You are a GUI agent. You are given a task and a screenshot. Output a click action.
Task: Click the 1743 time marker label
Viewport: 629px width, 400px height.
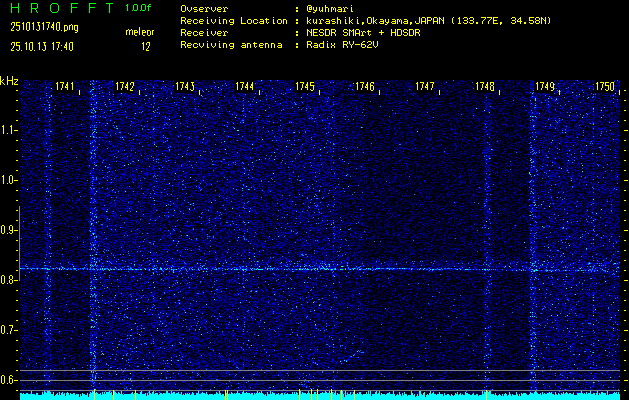[185, 86]
